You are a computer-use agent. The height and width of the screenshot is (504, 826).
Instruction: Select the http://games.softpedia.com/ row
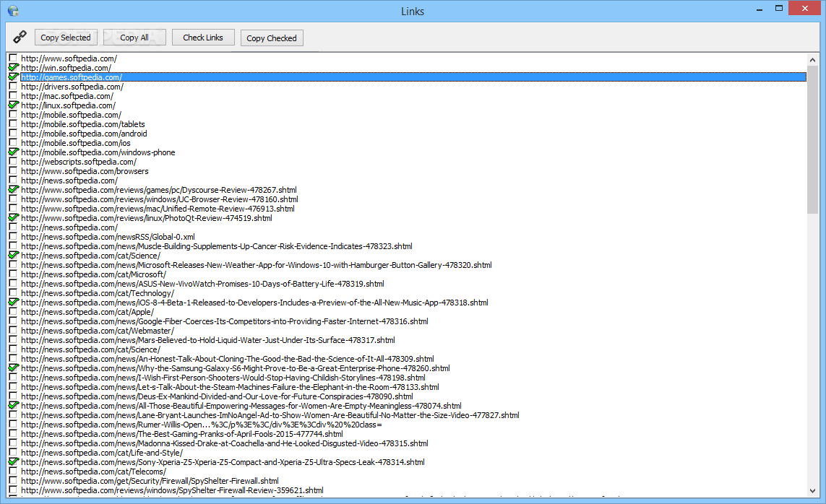(x=413, y=77)
